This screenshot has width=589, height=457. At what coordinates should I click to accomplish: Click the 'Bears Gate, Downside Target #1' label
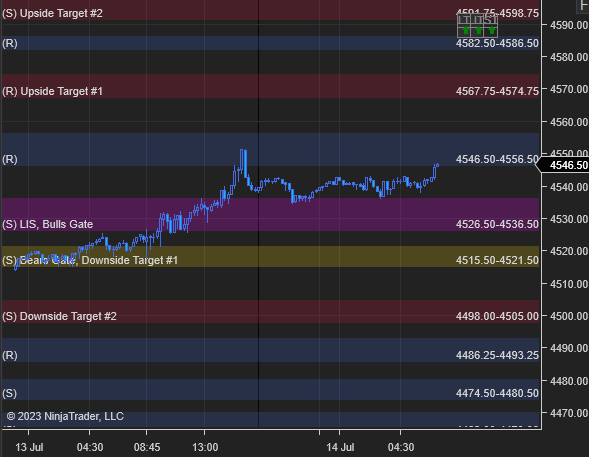tap(98, 260)
